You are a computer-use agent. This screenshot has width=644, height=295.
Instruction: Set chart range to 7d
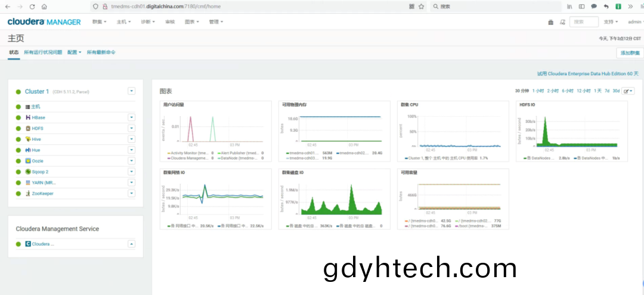607,91
